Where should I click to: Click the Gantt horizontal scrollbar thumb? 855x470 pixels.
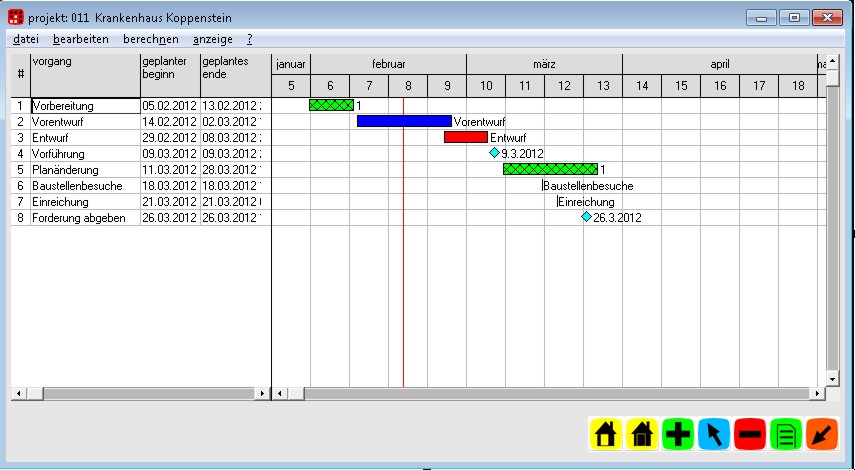[x=296, y=393]
